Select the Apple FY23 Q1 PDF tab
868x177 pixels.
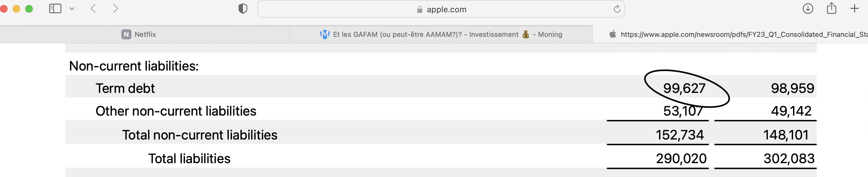point(730,34)
